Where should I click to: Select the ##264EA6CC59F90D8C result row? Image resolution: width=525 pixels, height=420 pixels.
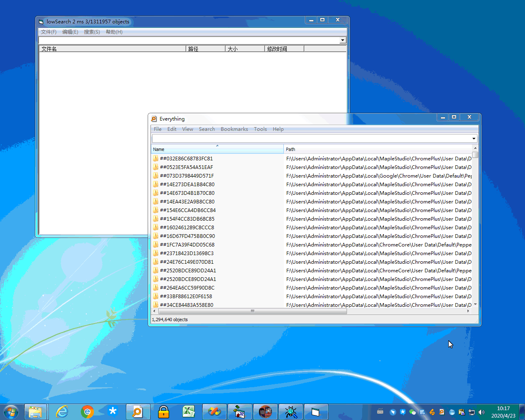pos(311,288)
